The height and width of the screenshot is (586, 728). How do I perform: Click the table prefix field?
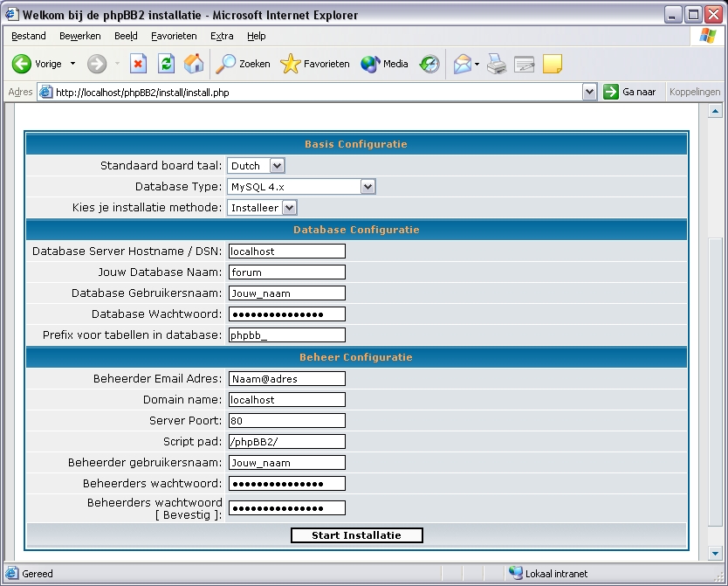287,334
